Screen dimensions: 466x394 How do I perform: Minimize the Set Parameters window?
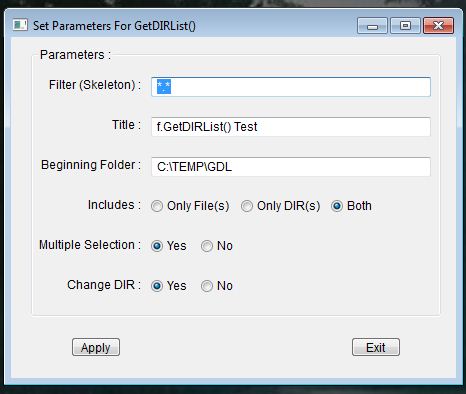tap(372, 26)
